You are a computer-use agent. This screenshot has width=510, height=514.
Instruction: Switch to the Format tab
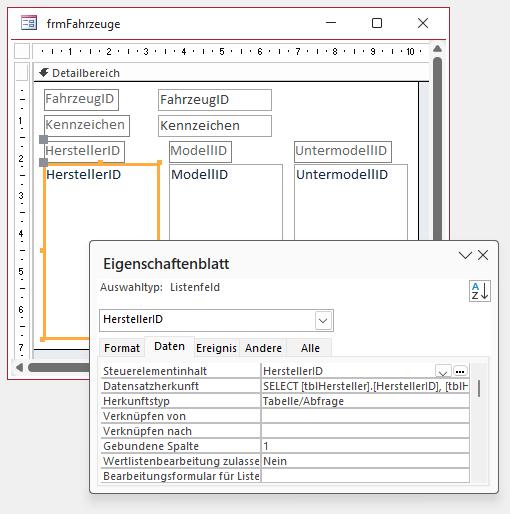pos(122,348)
